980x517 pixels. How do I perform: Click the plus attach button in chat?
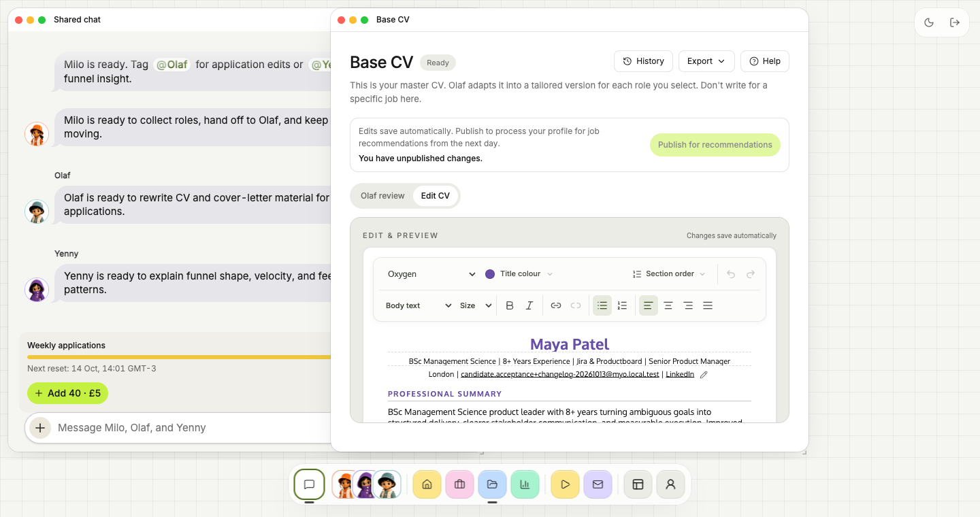tap(40, 428)
